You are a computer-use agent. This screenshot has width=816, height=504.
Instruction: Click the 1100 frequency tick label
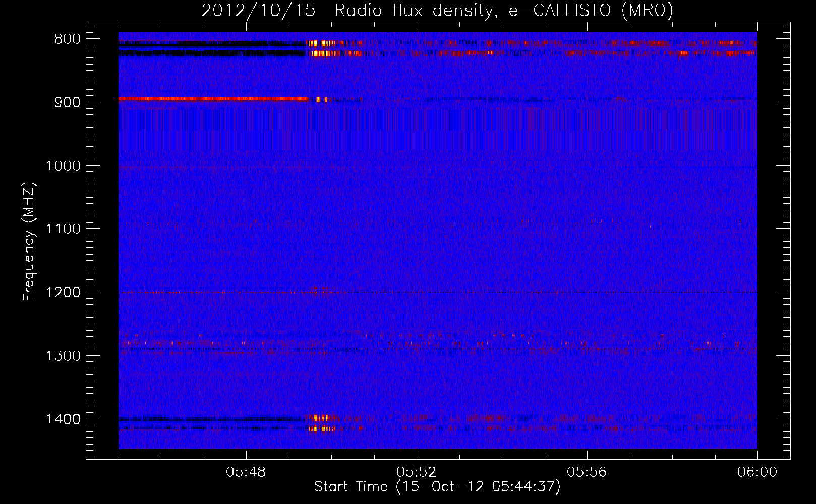click(64, 229)
